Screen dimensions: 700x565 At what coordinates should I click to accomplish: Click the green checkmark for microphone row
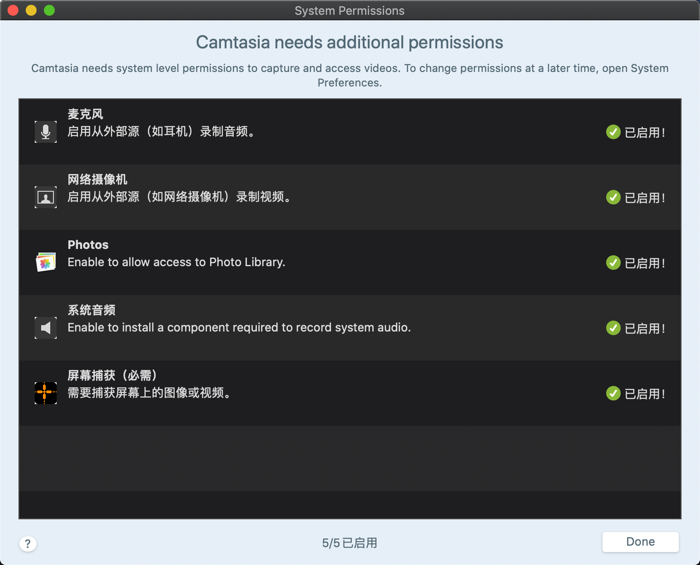pos(613,132)
